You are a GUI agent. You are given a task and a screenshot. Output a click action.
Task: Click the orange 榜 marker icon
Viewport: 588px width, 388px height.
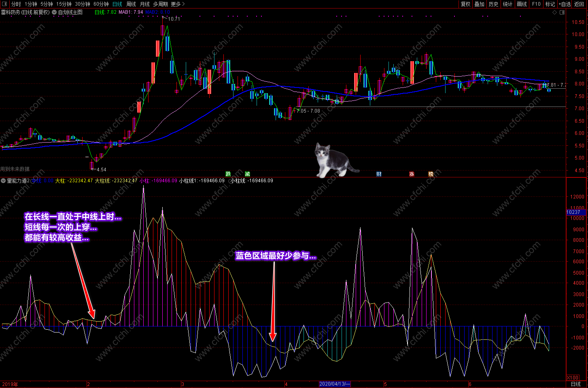click(x=431, y=174)
